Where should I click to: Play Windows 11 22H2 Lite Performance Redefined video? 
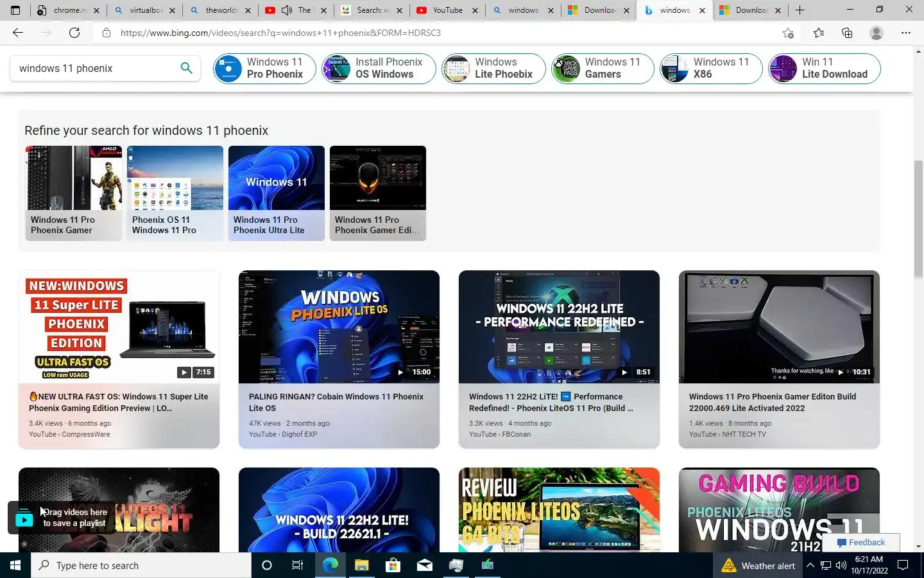point(559,327)
